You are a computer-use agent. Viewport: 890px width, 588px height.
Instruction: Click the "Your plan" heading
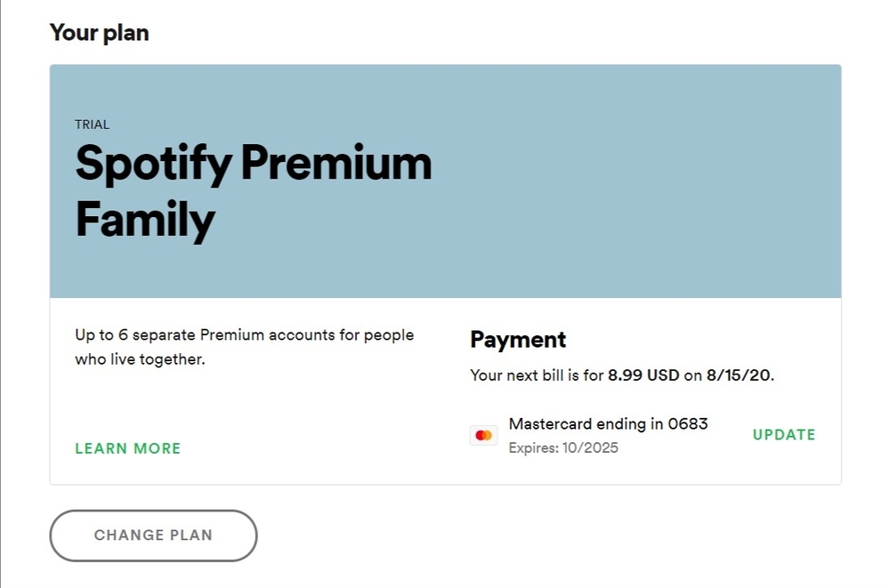click(x=99, y=34)
